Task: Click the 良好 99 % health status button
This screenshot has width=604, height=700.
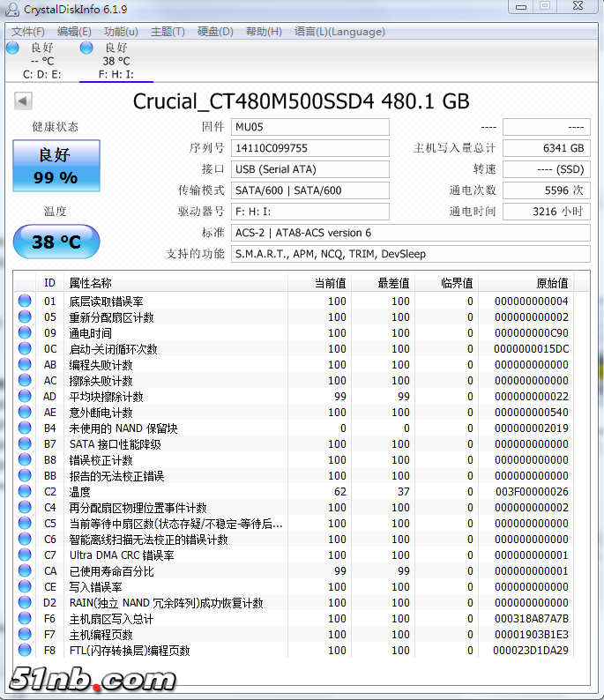Action: (x=56, y=166)
